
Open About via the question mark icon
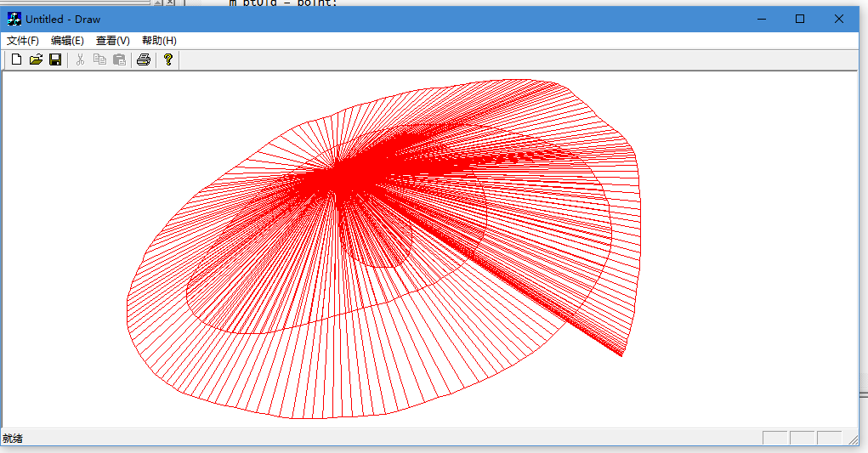tap(168, 59)
